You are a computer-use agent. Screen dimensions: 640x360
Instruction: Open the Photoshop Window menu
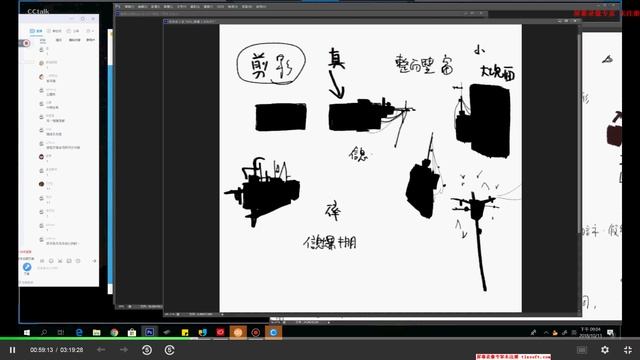247,7
